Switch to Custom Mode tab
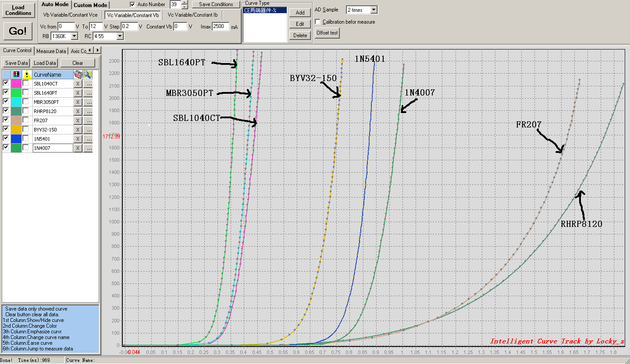 (90, 5)
